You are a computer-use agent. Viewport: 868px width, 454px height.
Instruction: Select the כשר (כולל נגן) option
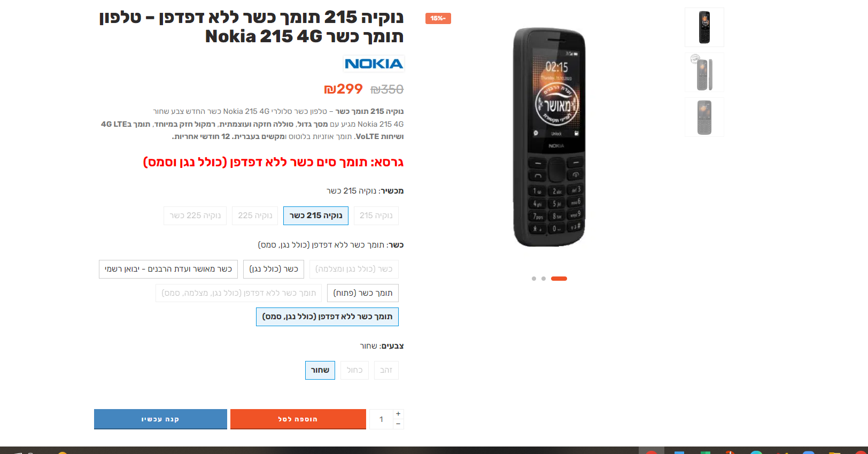click(274, 269)
